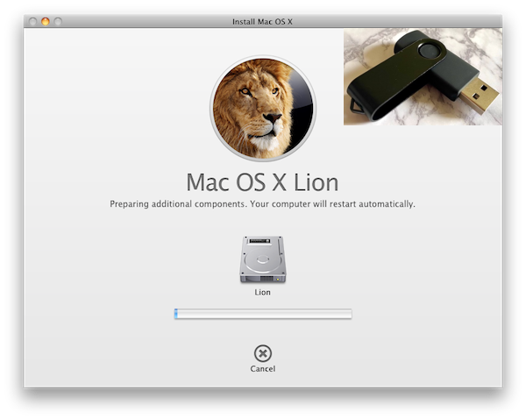This screenshot has width=526, height=420.
Task: Click the "Lion" drive name label
Action: pyautogui.click(x=262, y=292)
